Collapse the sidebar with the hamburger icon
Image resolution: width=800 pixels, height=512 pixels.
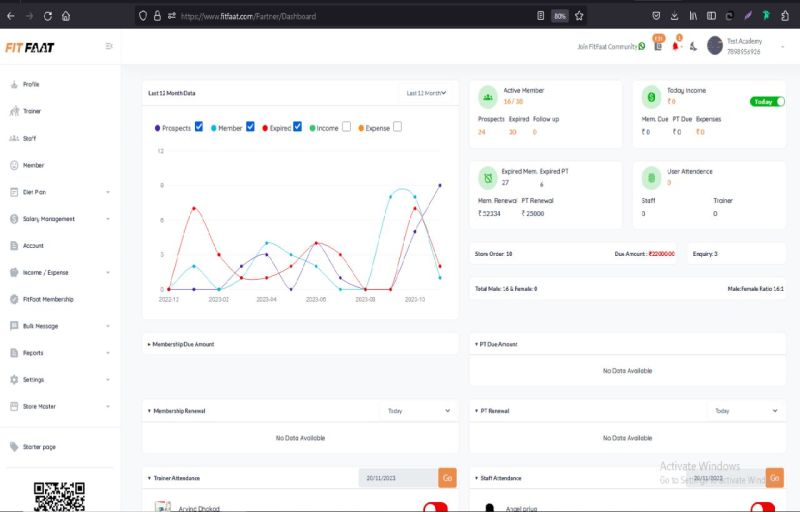point(109,46)
